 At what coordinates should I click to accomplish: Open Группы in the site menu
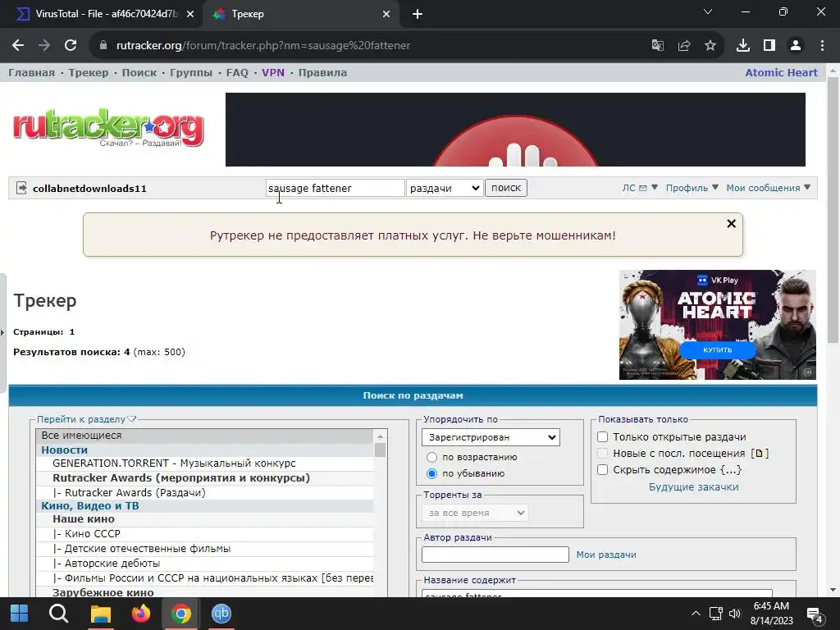pyautogui.click(x=191, y=73)
